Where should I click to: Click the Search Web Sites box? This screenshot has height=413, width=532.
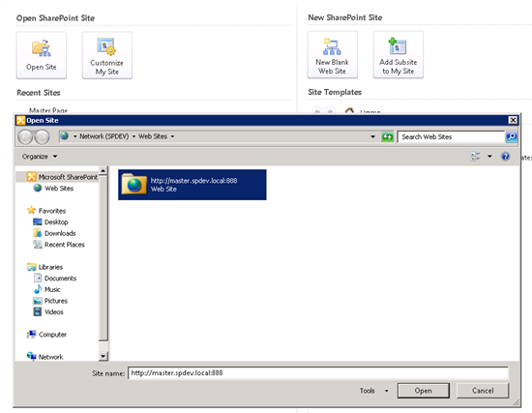tap(452, 136)
